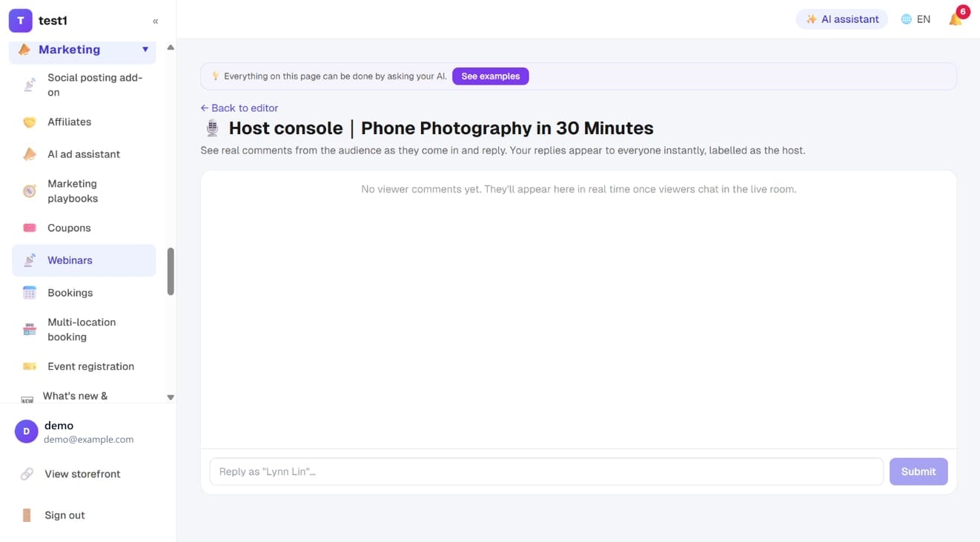Viewport: 980px width, 542px height.
Task: Click sidebar scroll up arrow
Action: click(170, 47)
